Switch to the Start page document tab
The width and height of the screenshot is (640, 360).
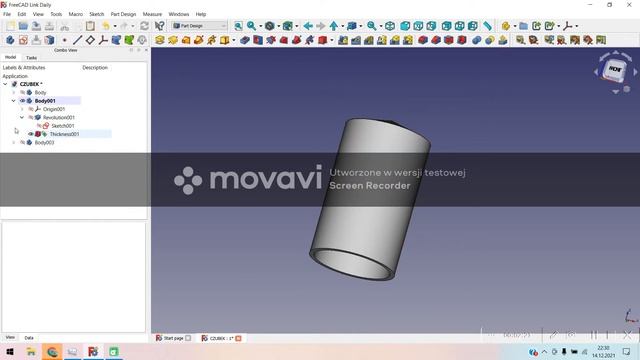173,338
